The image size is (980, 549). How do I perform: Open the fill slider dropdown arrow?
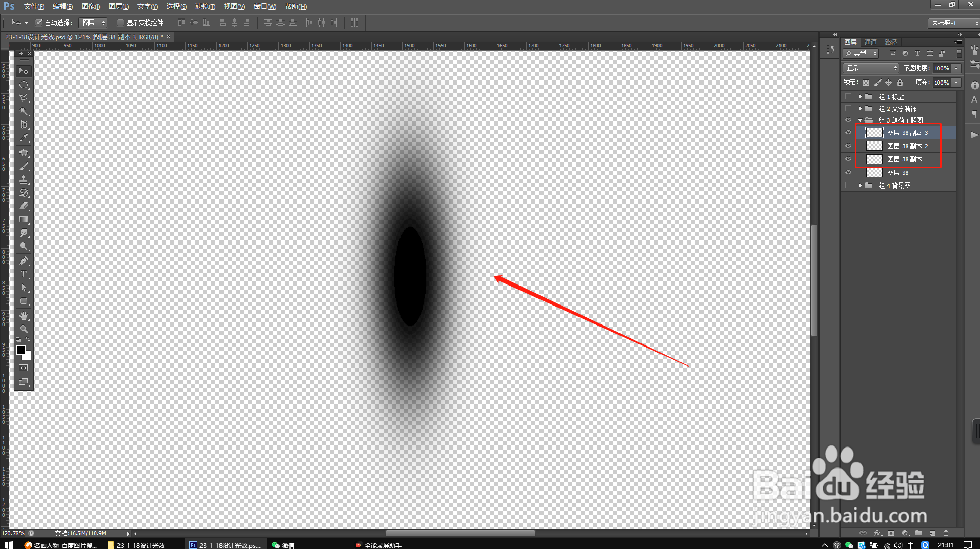[x=956, y=82]
